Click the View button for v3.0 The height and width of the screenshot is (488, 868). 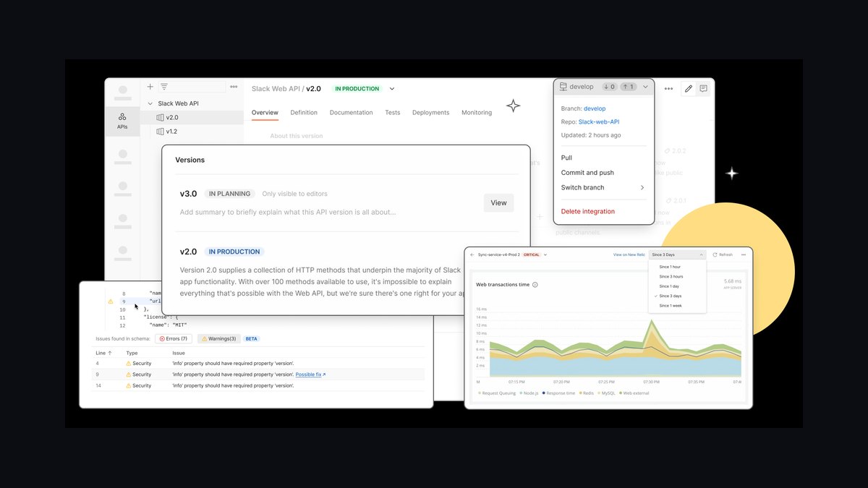click(499, 202)
